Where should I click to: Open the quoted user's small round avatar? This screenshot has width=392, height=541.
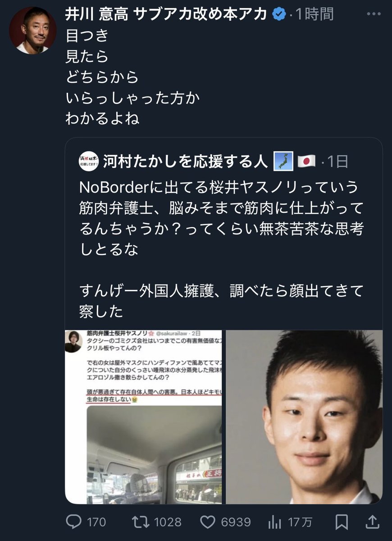coord(88,161)
